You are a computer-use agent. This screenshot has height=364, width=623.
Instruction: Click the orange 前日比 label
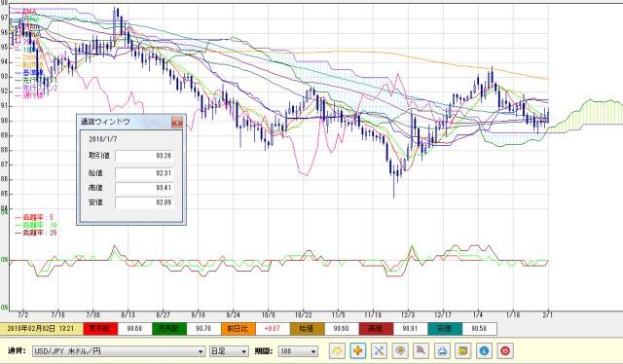(x=238, y=329)
